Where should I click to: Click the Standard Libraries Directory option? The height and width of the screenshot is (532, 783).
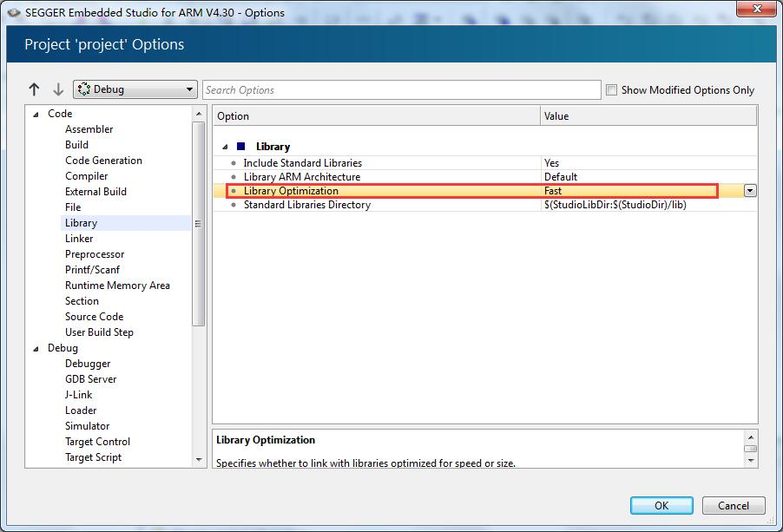(306, 205)
